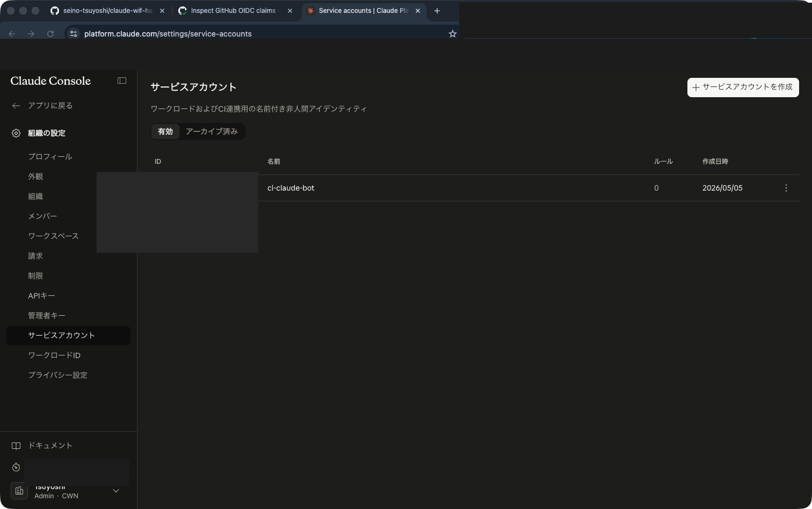Click the サービスアカウント page heading
Image resolution: width=812 pixels, height=509 pixels.
(193, 87)
